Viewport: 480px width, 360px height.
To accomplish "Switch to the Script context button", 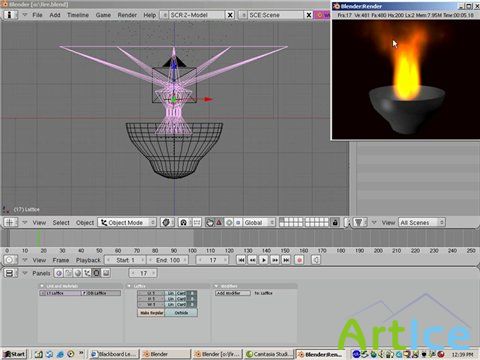I will pos(68,273).
